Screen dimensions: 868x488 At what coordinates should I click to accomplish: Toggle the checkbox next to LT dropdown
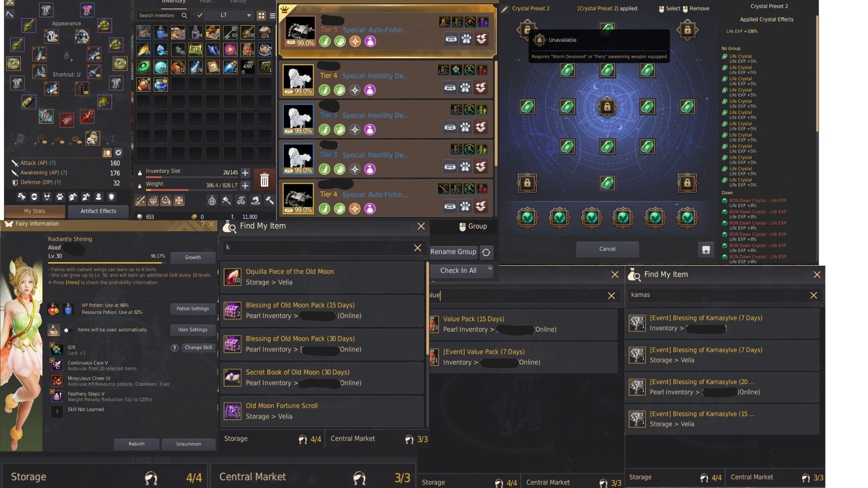(200, 15)
